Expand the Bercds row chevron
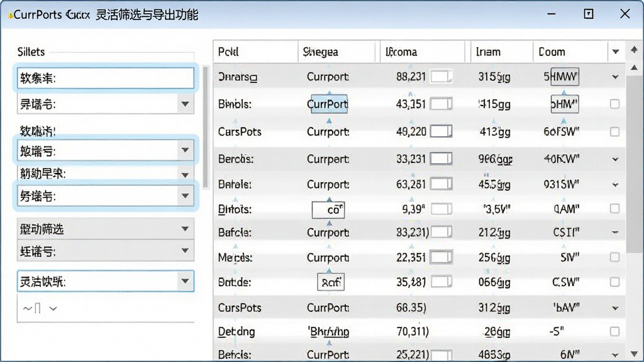Viewport: 644px width, 362px height. [615, 159]
